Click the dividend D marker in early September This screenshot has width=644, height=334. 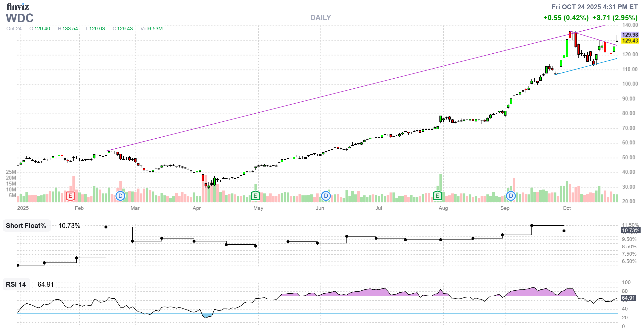511,196
